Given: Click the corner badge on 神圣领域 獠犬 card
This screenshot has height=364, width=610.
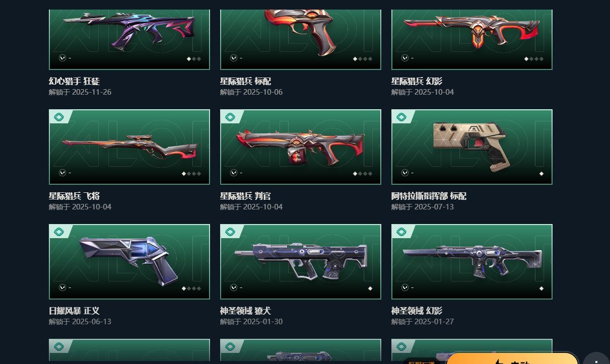Looking at the screenshot, I should point(230,232).
